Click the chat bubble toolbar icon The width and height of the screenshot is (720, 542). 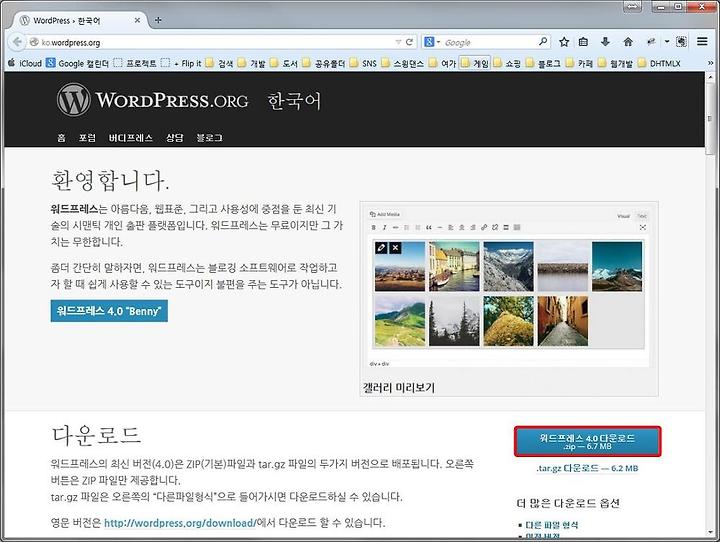coord(651,42)
